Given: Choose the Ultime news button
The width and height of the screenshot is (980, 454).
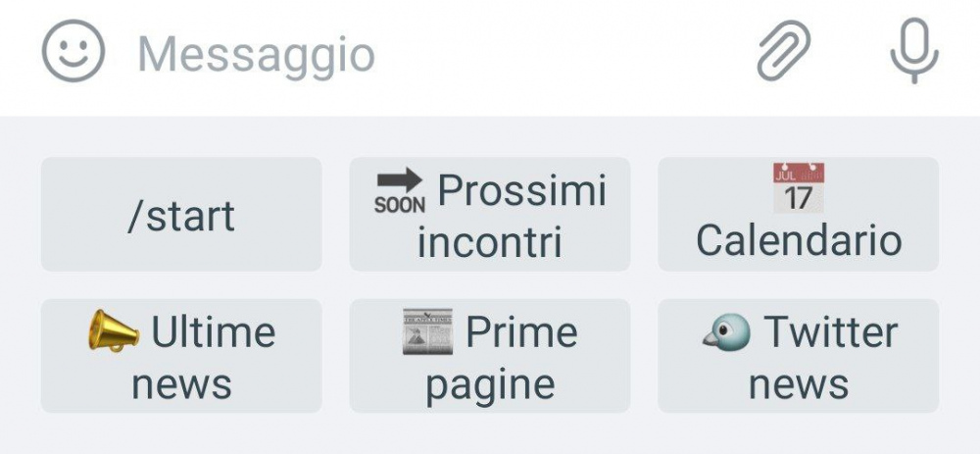Looking at the screenshot, I should 181,356.
